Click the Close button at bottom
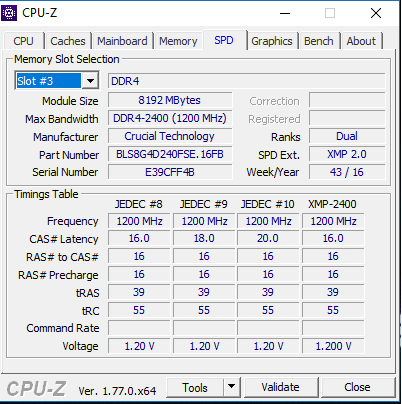402x404 pixels. (357, 387)
